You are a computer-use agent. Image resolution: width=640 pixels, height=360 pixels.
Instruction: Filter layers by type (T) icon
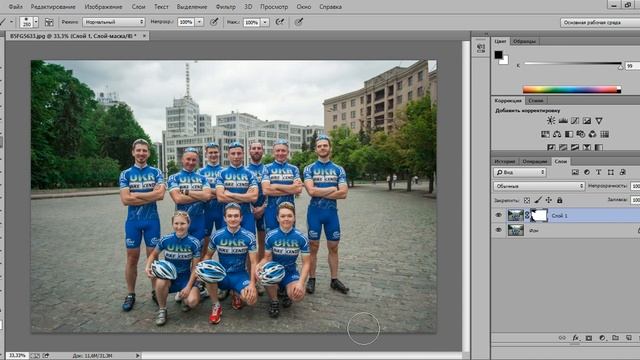point(598,172)
